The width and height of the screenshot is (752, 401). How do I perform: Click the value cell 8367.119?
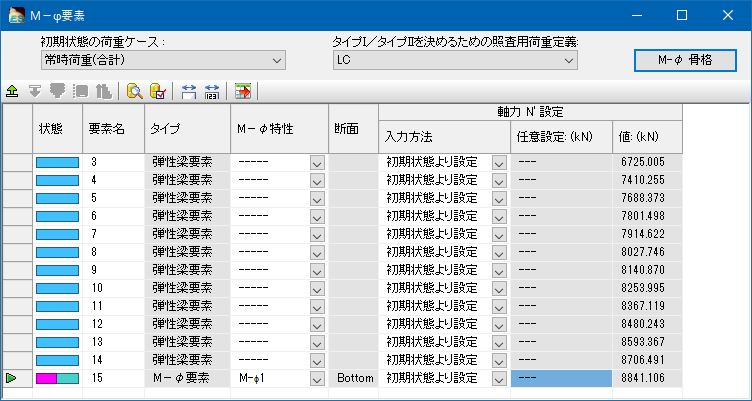[x=647, y=307]
